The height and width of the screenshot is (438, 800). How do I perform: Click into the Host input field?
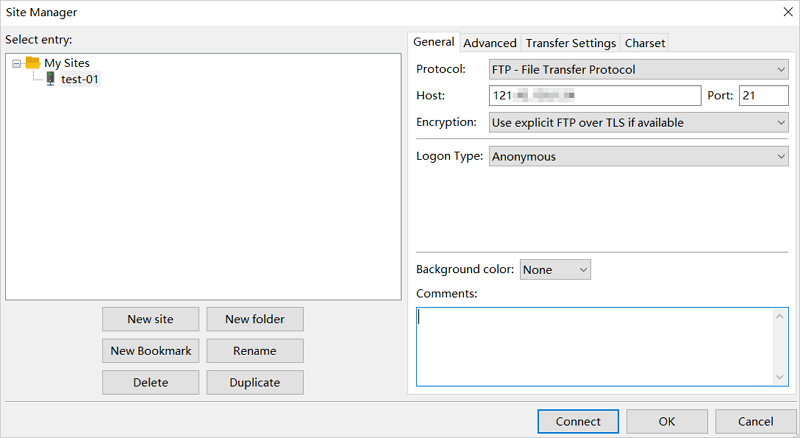(x=595, y=95)
